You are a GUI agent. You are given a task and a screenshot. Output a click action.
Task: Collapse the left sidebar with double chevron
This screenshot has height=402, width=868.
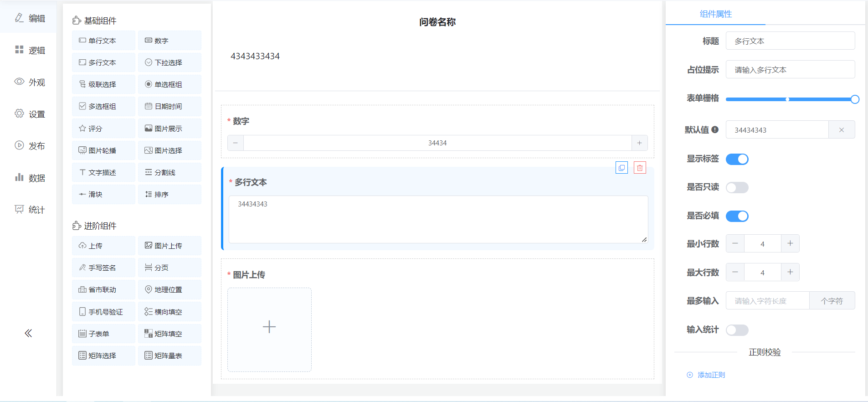pos(28,333)
